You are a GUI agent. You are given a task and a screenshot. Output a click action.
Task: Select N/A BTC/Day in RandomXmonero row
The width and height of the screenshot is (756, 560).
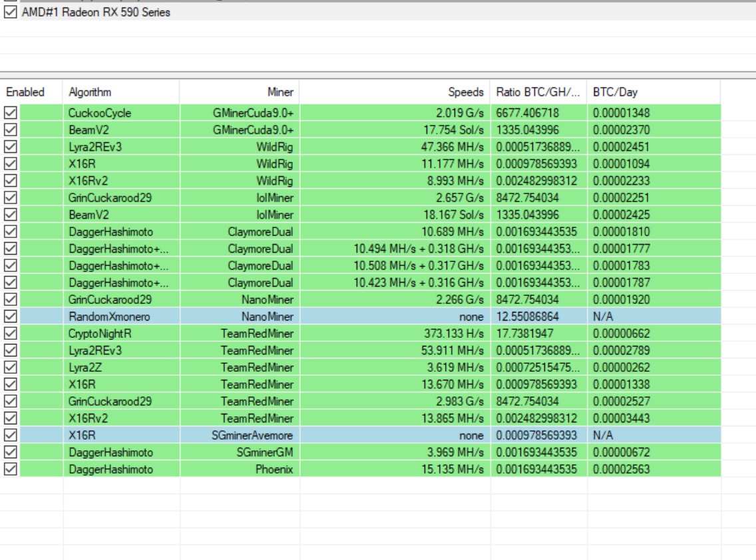pyautogui.click(x=603, y=317)
